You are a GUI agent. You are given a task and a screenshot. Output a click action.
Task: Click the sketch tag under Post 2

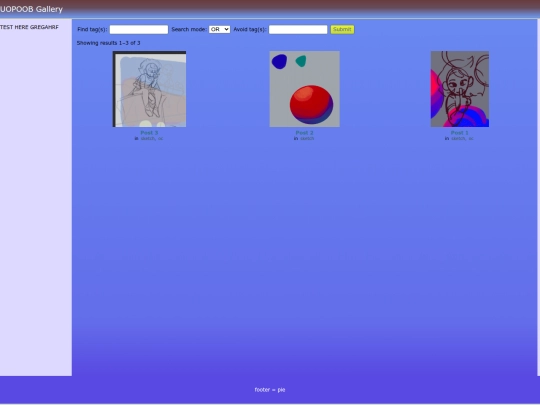point(307,138)
